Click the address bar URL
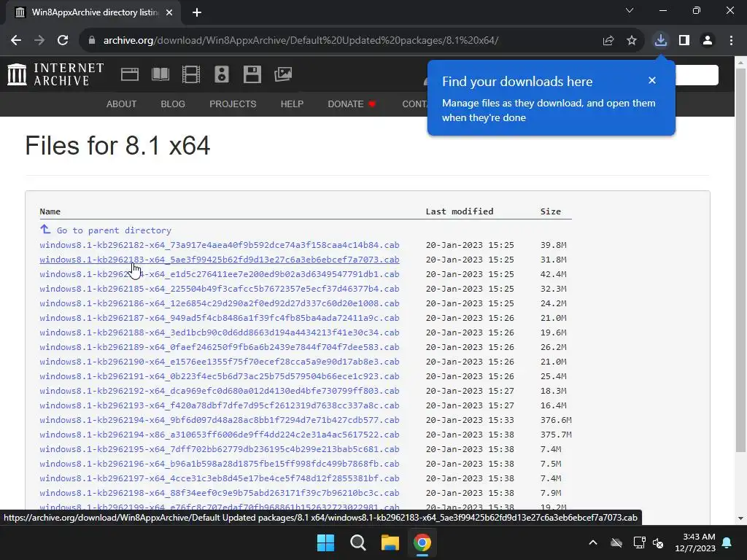 click(301, 41)
